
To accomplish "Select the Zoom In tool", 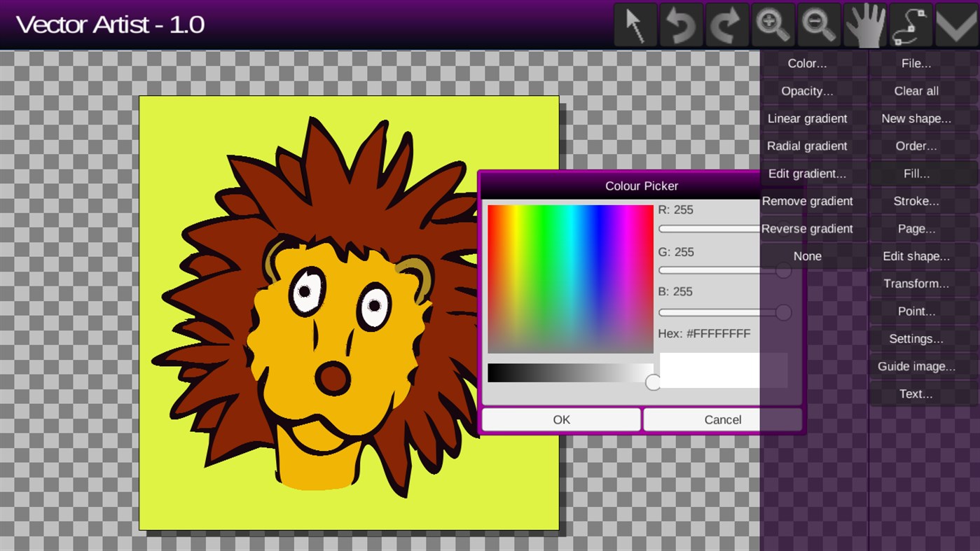I will (773, 25).
